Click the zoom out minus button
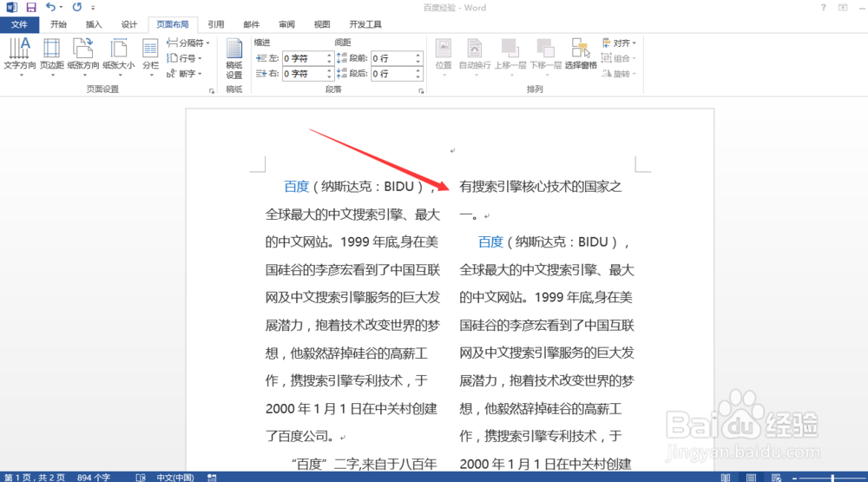 click(794, 479)
